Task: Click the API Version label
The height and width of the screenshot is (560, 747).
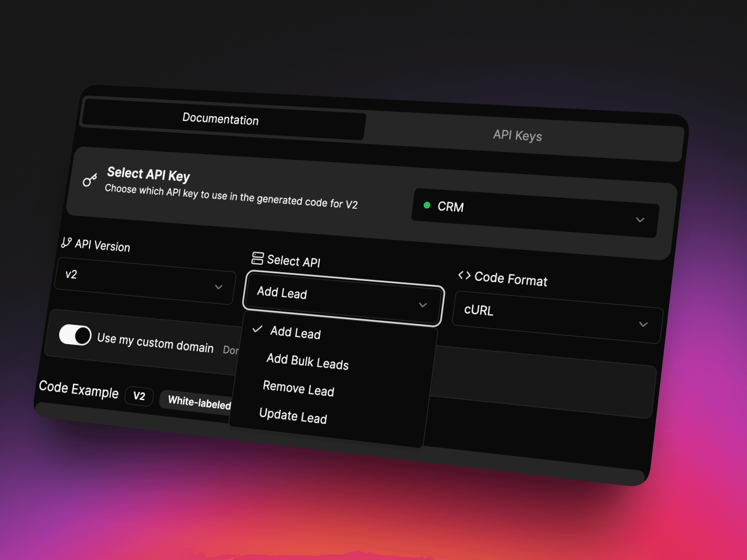Action: point(102,245)
